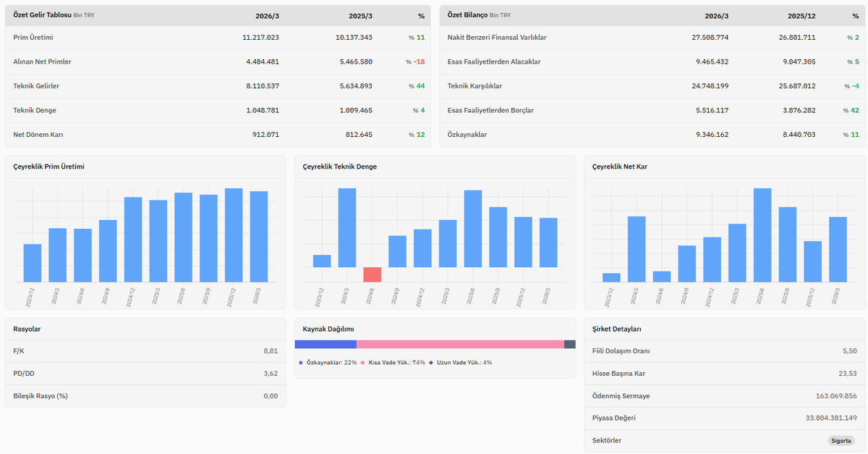Click the 2025/3 column header in Özet Gelir Tablosu

click(x=361, y=15)
